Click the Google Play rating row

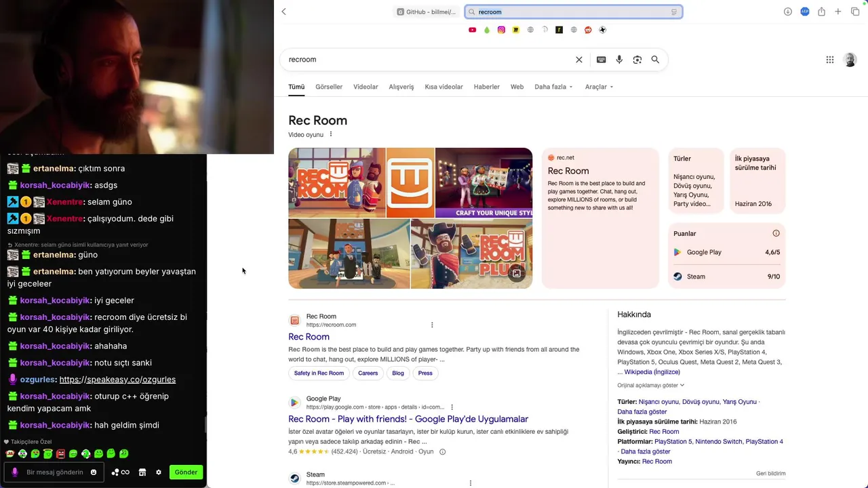point(726,252)
